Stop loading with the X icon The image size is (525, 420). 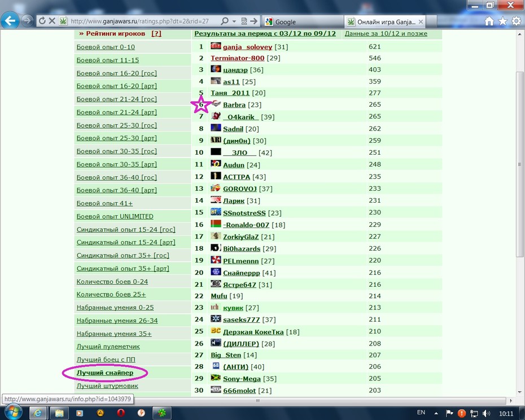pos(52,21)
